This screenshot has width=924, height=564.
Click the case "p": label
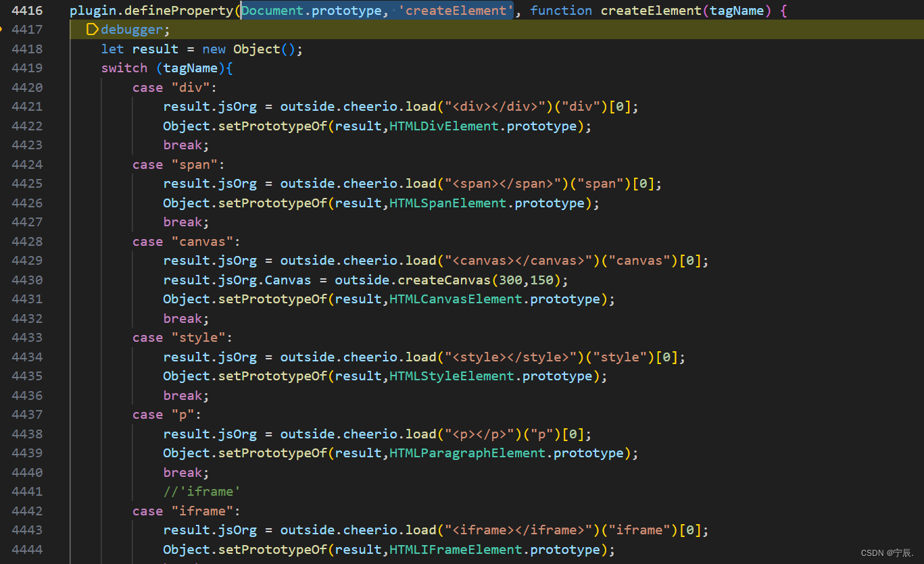[167, 415]
